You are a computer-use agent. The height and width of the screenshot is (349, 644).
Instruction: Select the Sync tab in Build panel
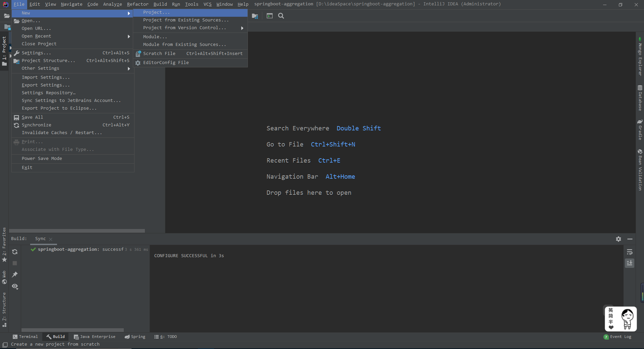click(x=41, y=239)
